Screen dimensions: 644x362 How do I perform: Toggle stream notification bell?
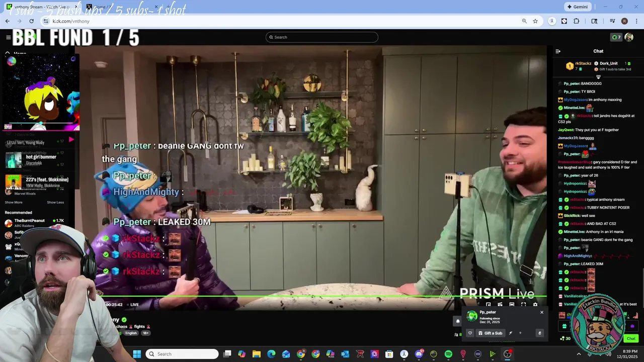(457, 321)
